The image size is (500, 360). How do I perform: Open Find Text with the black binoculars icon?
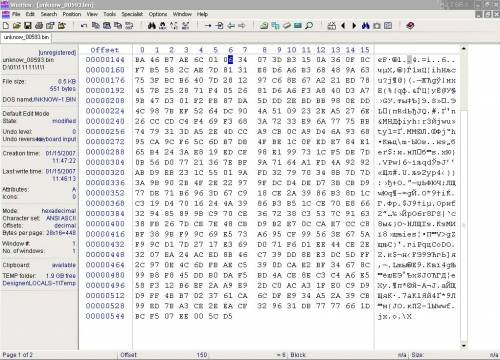click(152, 26)
